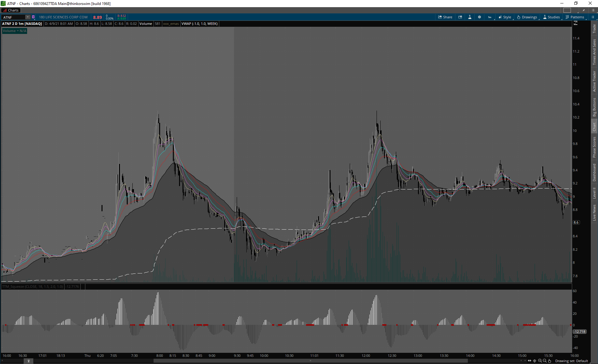Switch to the Active Trader sidebar tab
The width and height of the screenshot is (598, 364).
click(594, 81)
